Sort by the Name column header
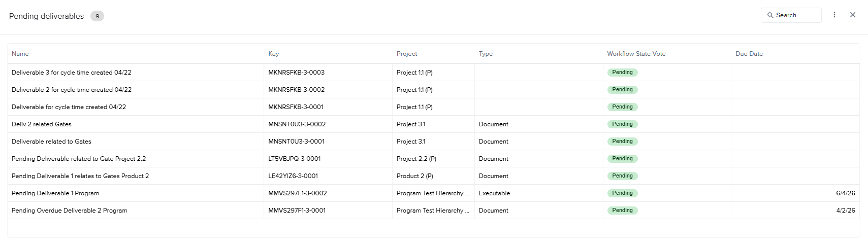868x244 pixels. 20,54
